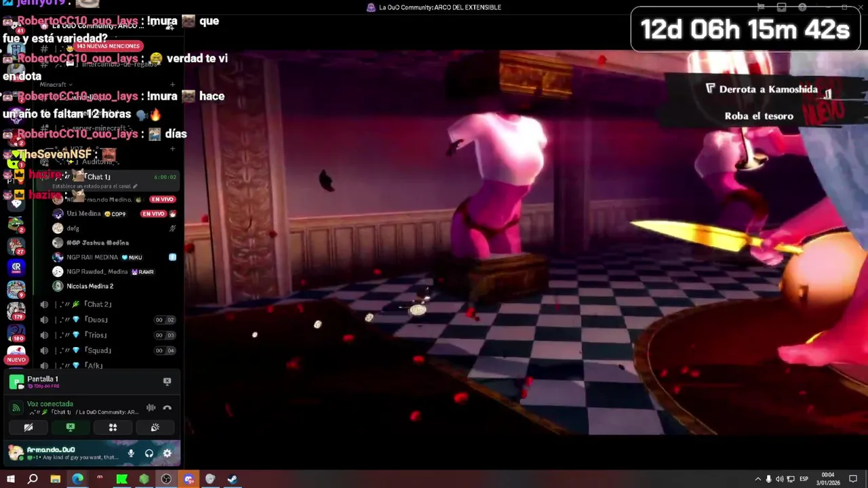Deafen audio with the headphones icon
The width and height of the screenshot is (868, 488).
click(x=149, y=453)
